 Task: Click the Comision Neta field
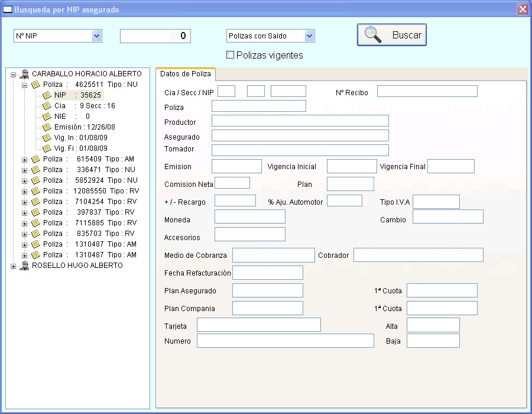tap(232, 183)
